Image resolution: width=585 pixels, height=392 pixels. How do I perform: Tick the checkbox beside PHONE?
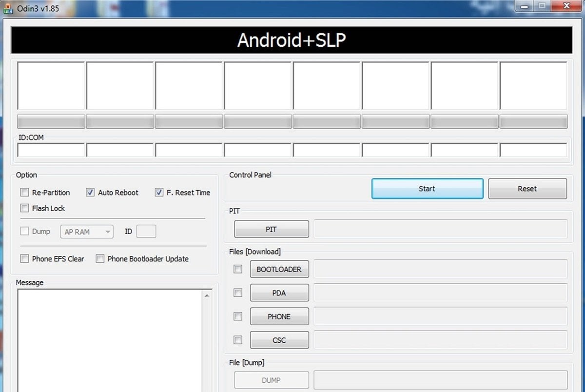pos(238,316)
